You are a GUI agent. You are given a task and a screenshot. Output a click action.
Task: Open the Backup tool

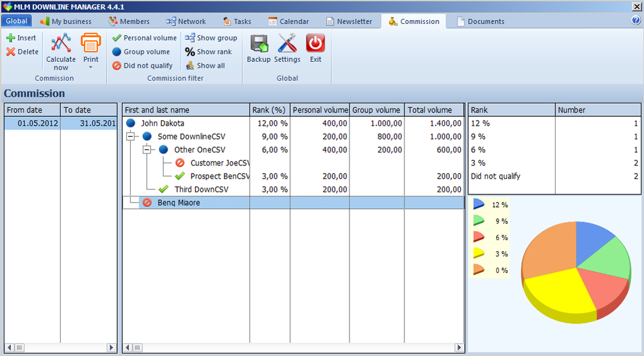pyautogui.click(x=258, y=43)
